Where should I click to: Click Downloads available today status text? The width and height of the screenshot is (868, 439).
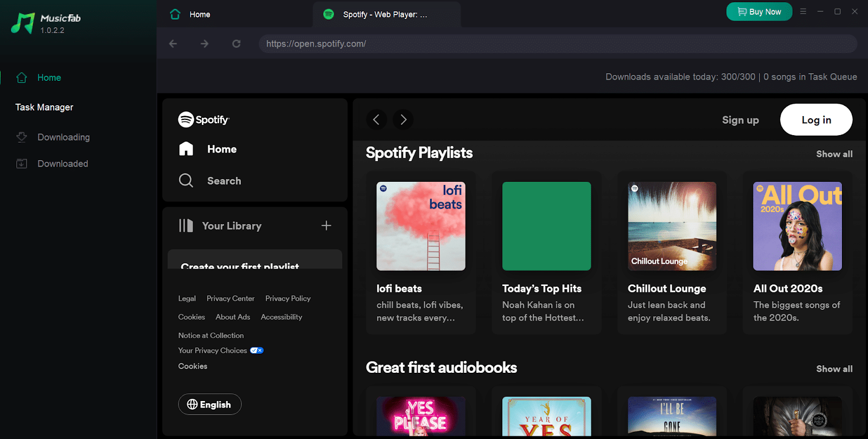(680, 77)
